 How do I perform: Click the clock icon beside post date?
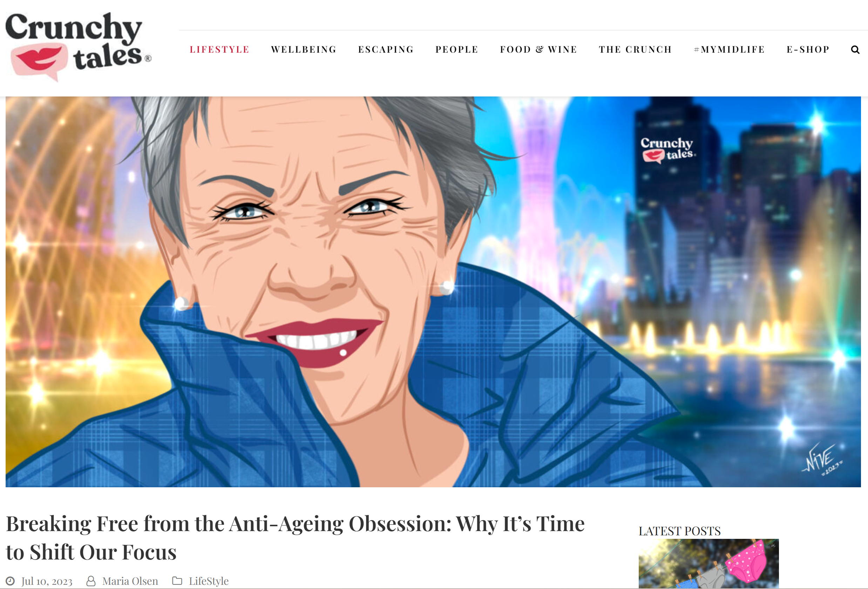click(x=10, y=581)
